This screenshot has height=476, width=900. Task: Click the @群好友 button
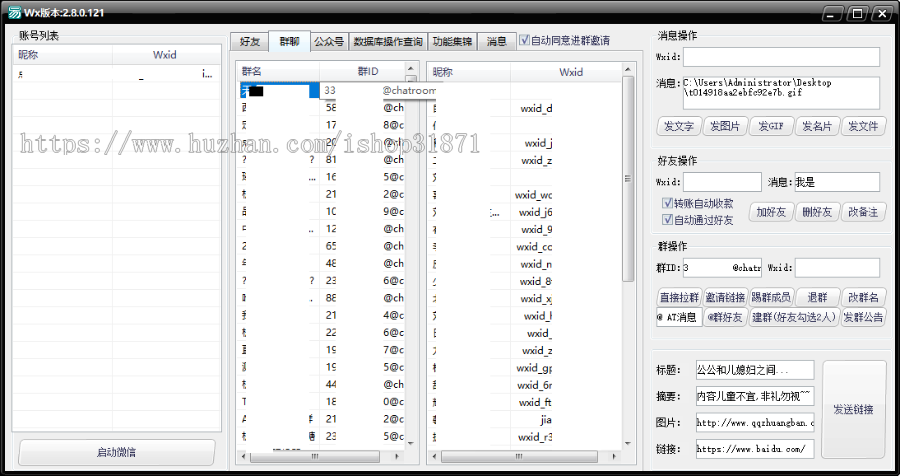726,317
